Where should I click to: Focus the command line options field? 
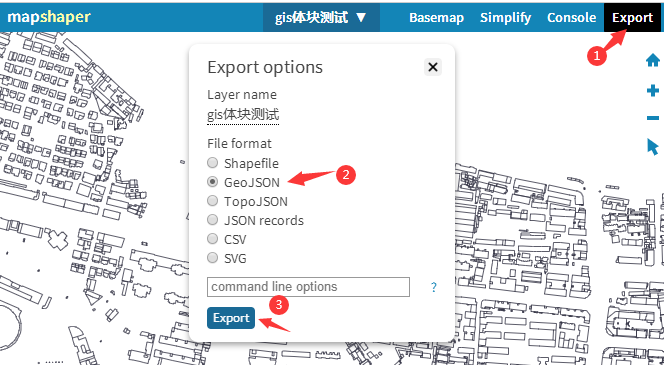pyautogui.click(x=308, y=287)
